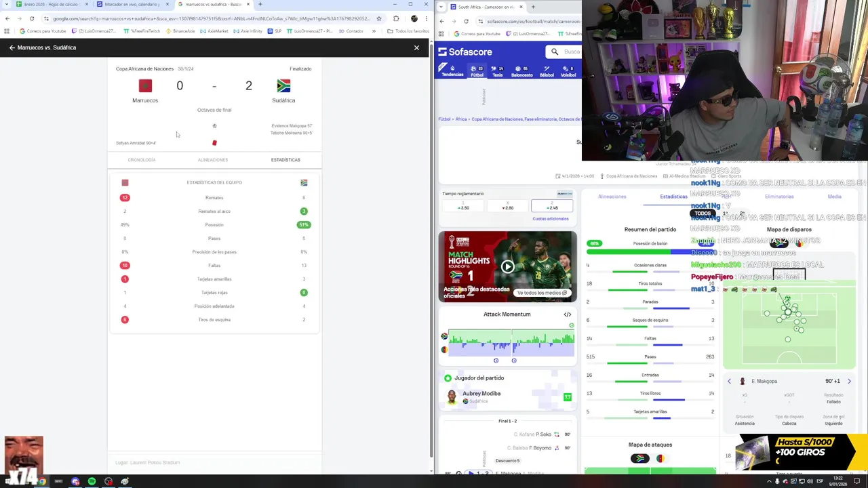
Task: Open Chrome from the Windows taskbar
Action: click(x=42, y=481)
